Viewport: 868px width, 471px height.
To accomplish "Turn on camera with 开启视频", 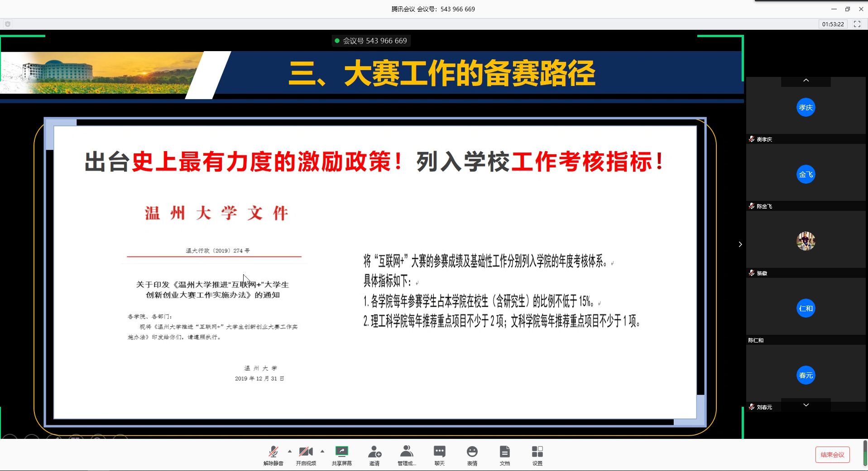I will click(306, 455).
